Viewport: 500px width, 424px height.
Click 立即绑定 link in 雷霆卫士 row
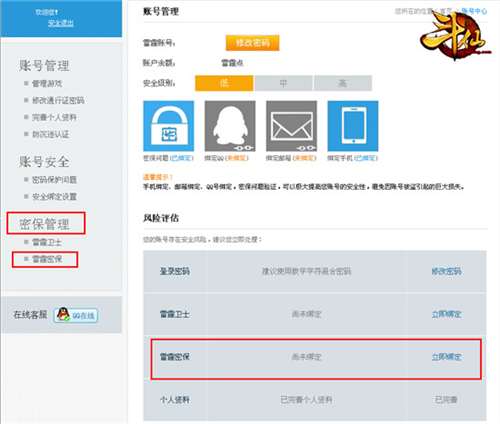[x=447, y=314]
